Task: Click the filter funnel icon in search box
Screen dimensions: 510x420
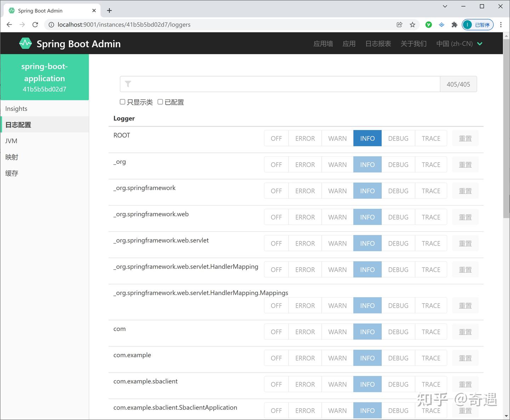Action: pyautogui.click(x=127, y=84)
